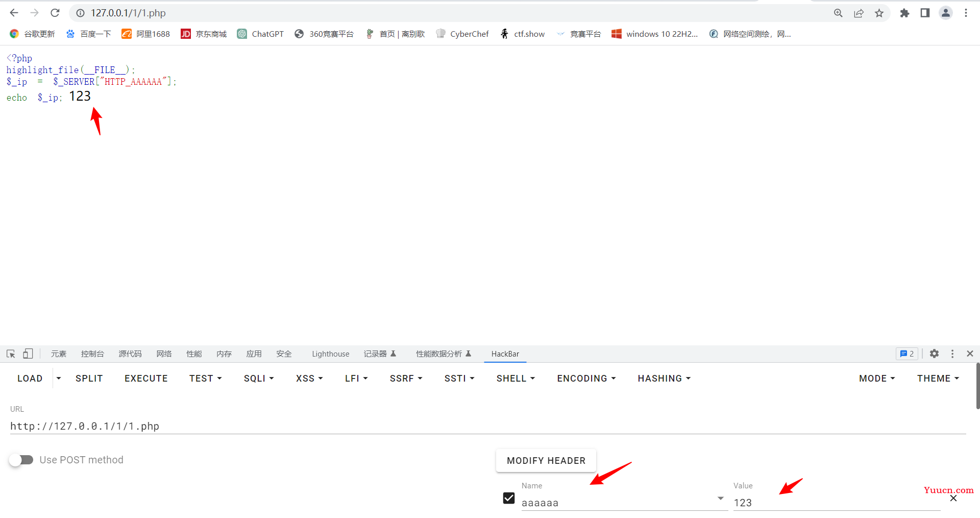The image size is (980, 518).
Task: Switch to the Lighthouse DevTools tab
Action: tap(331, 354)
